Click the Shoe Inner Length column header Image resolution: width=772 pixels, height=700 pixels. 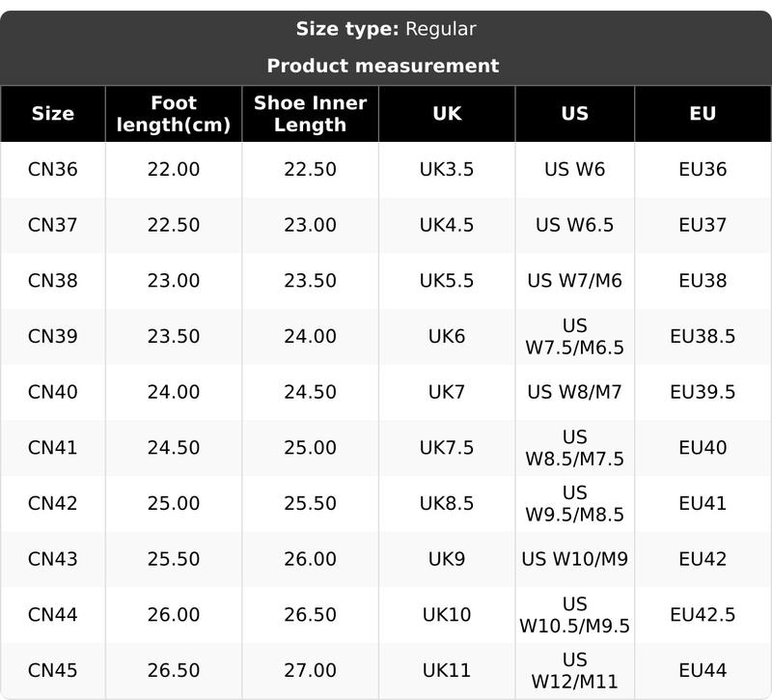coord(310,114)
